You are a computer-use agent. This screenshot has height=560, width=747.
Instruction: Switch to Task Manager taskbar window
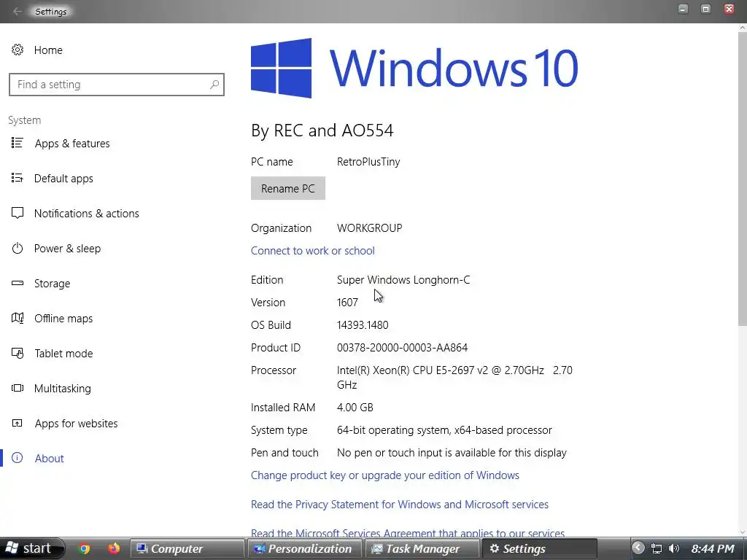pos(422,548)
